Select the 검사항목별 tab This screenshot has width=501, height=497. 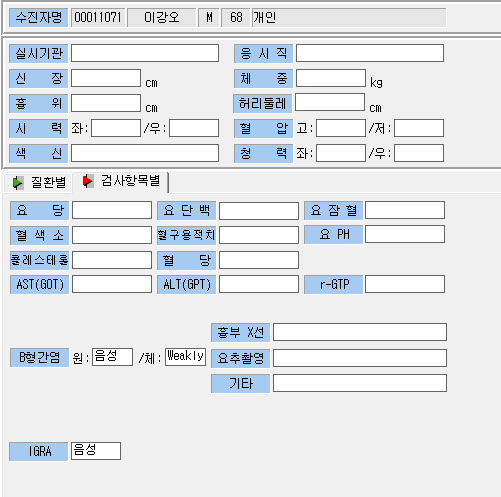(120, 181)
